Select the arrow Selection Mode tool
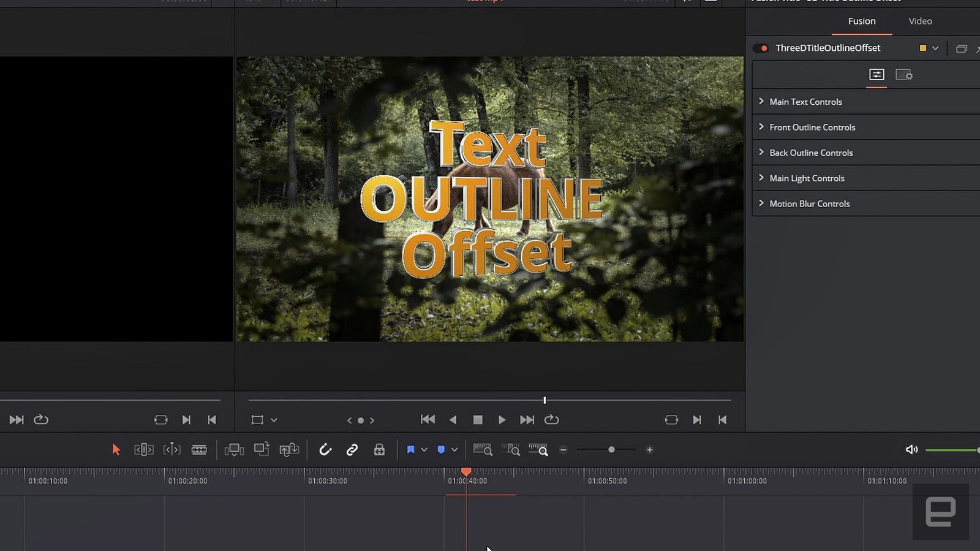 tap(116, 450)
